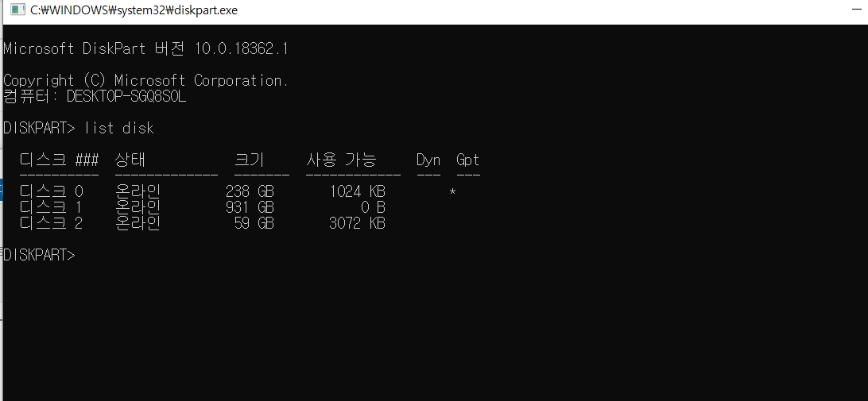The height and width of the screenshot is (401, 868).
Task: Click the computer name 'DESKTOP-SGQ8SOL' line
Action: point(95,96)
